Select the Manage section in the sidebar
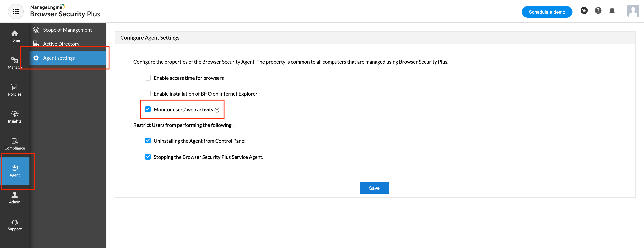This screenshot has height=248, width=644. 15,63
